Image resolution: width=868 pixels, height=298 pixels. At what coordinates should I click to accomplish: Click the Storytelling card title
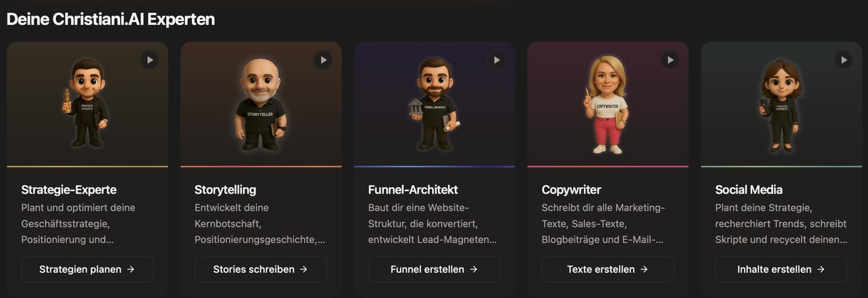(x=225, y=190)
